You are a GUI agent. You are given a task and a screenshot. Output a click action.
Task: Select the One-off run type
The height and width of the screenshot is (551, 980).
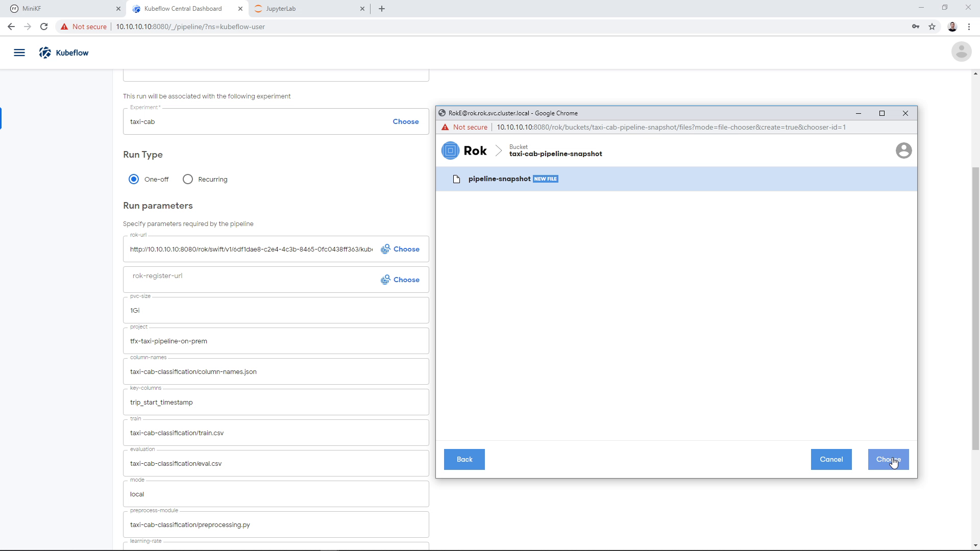point(134,179)
